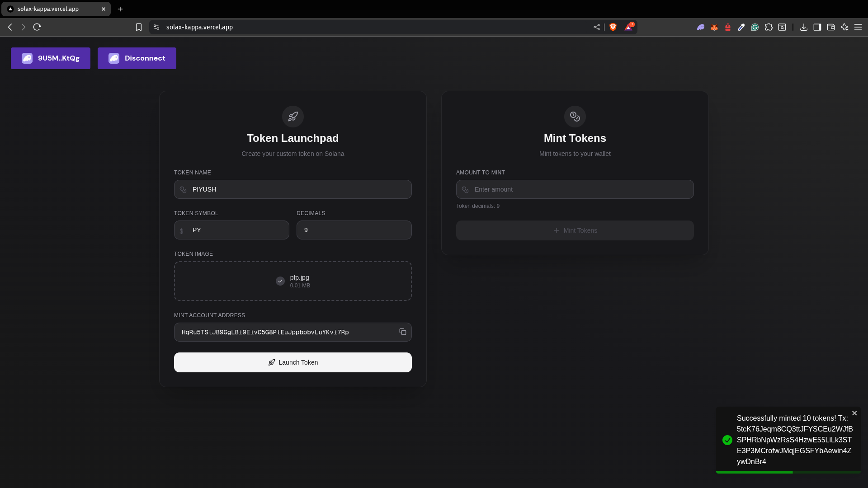Copy the mint account address
Screen dimensions: 868x488
click(x=402, y=332)
